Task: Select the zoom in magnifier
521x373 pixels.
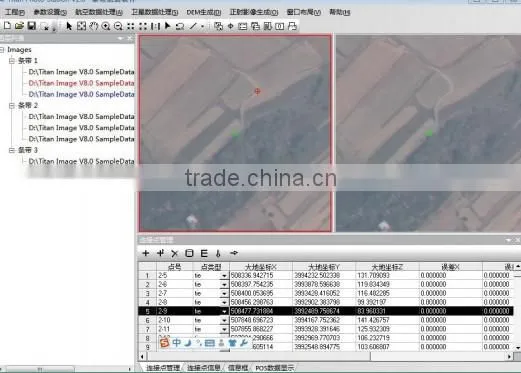Action: (106, 26)
